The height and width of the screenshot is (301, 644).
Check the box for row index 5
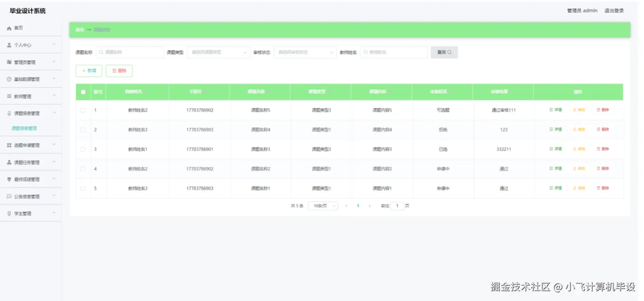pyautogui.click(x=83, y=188)
